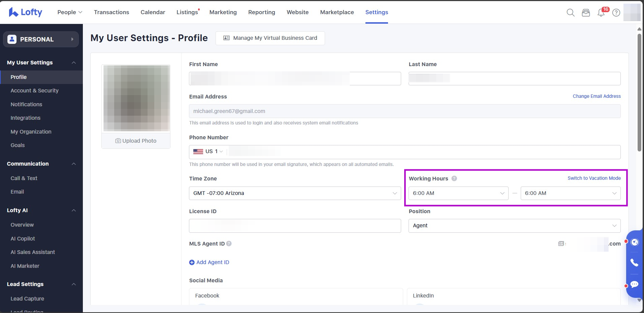This screenshot has width=644, height=313.
Task: Open the notifications bell icon
Action: click(x=601, y=13)
